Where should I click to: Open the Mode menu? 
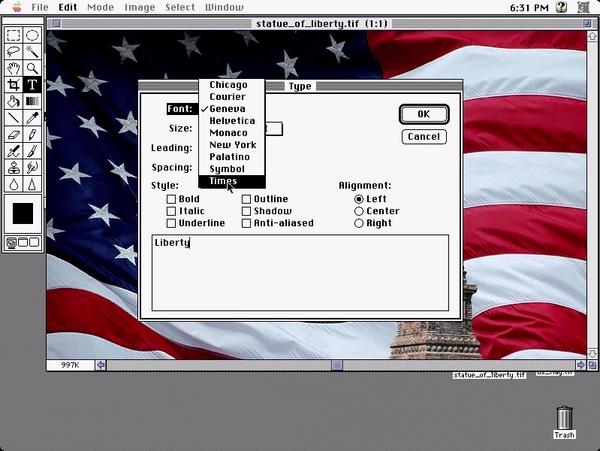[x=101, y=7]
